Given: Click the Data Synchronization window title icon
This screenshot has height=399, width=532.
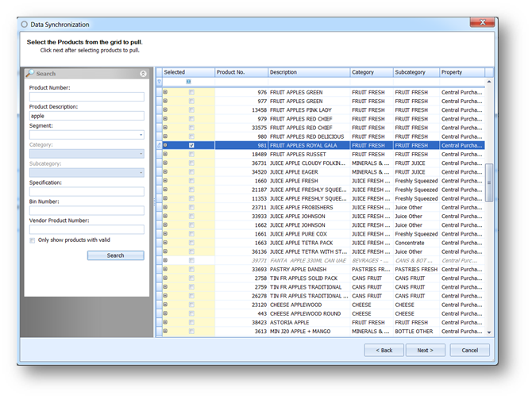Looking at the screenshot, I should click(x=24, y=25).
